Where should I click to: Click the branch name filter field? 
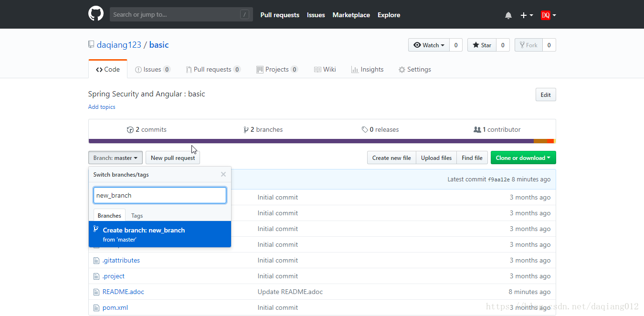pyautogui.click(x=160, y=195)
